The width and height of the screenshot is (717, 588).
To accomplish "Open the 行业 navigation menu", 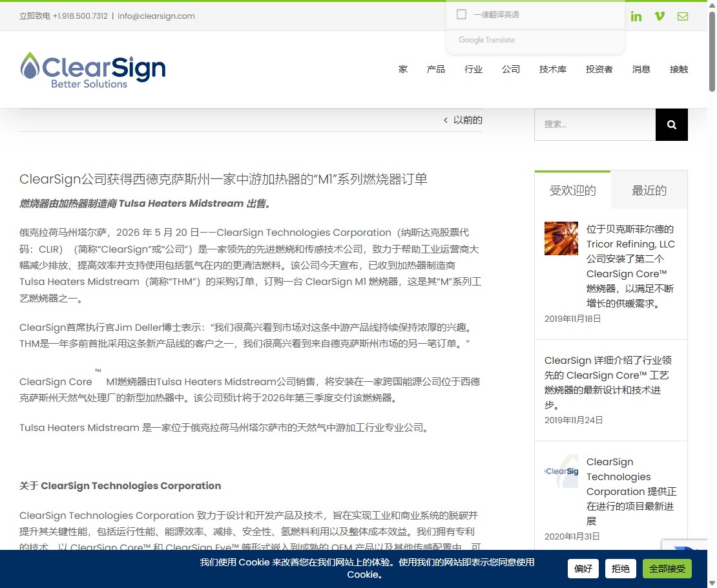I will [473, 69].
